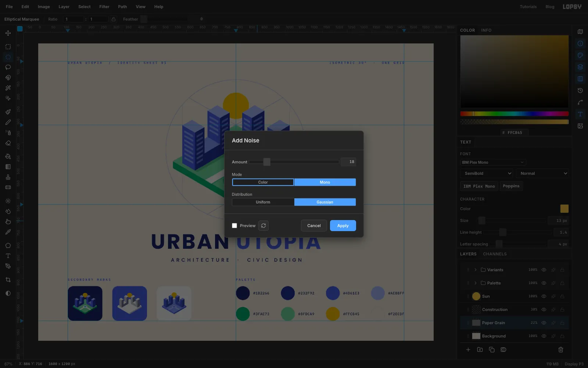Open the Filter menu
Screen dimensions: 588x368
click(104, 7)
